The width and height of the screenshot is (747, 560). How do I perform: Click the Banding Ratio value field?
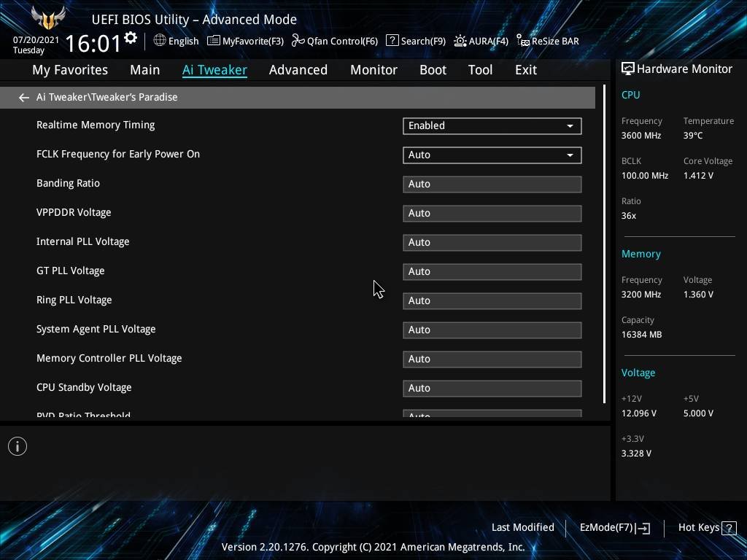pos(492,184)
